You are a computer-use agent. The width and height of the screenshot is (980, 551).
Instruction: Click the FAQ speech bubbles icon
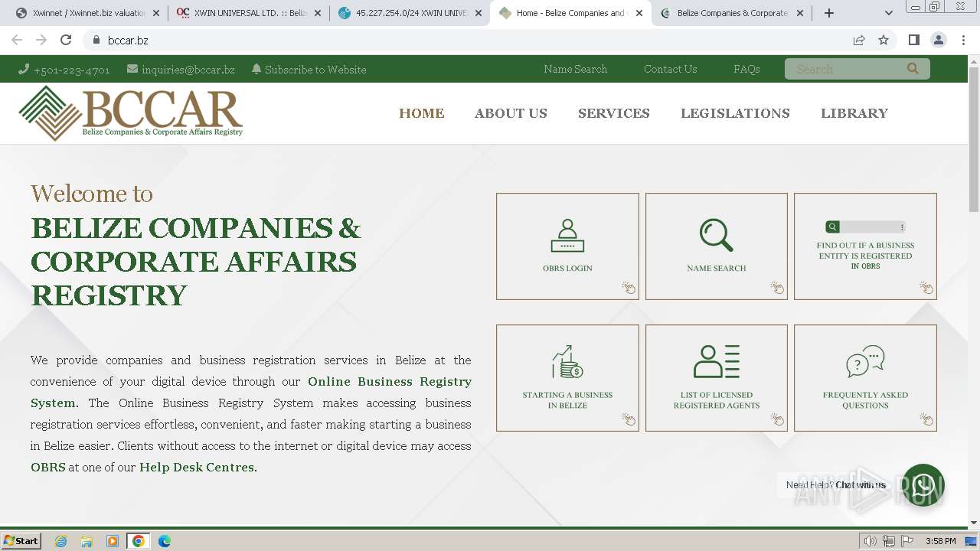click(x=865, y=361)
